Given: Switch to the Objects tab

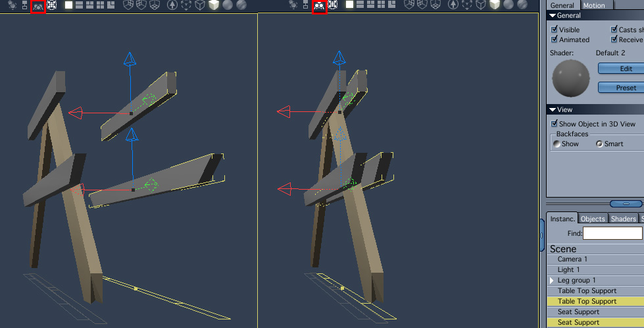Looking at the screenshot, I should (x=593, y=219).
